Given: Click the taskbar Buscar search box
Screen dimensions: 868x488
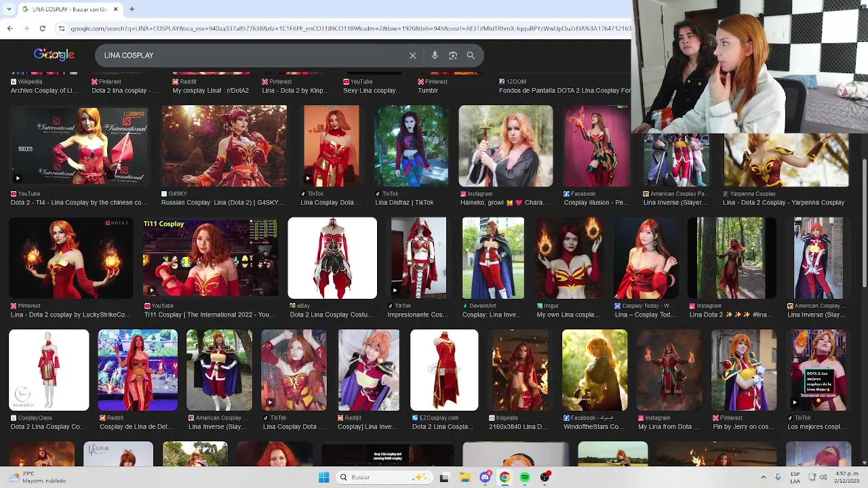Looking at the screenshot, I should [x=384, y=477].
